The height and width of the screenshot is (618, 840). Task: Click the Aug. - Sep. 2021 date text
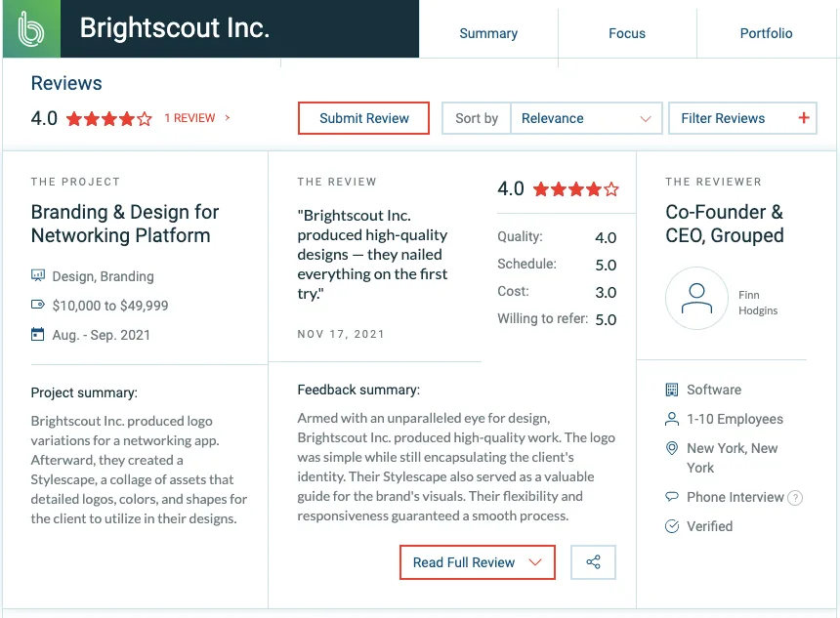[x=102, y=335]
